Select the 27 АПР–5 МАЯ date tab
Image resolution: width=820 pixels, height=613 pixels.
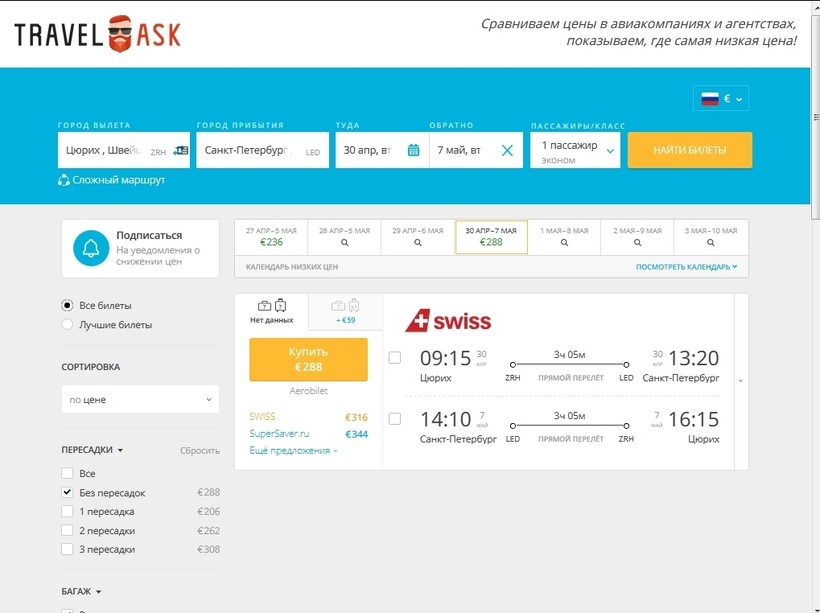[x=271, y=237]
